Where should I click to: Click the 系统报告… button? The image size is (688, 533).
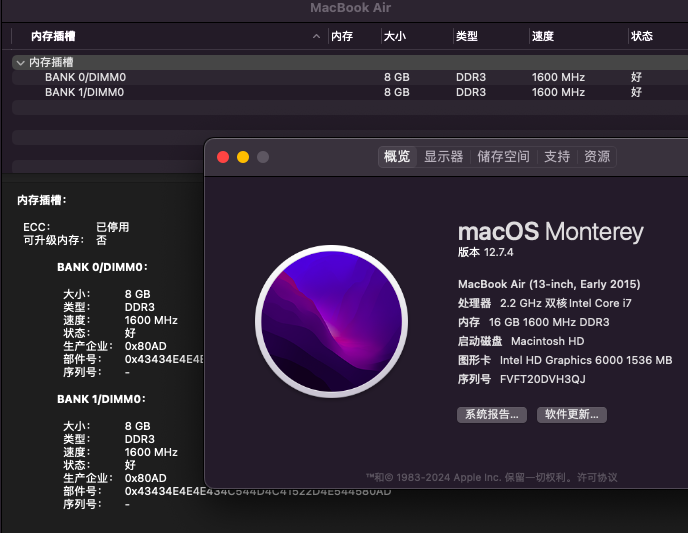[492, 415]
